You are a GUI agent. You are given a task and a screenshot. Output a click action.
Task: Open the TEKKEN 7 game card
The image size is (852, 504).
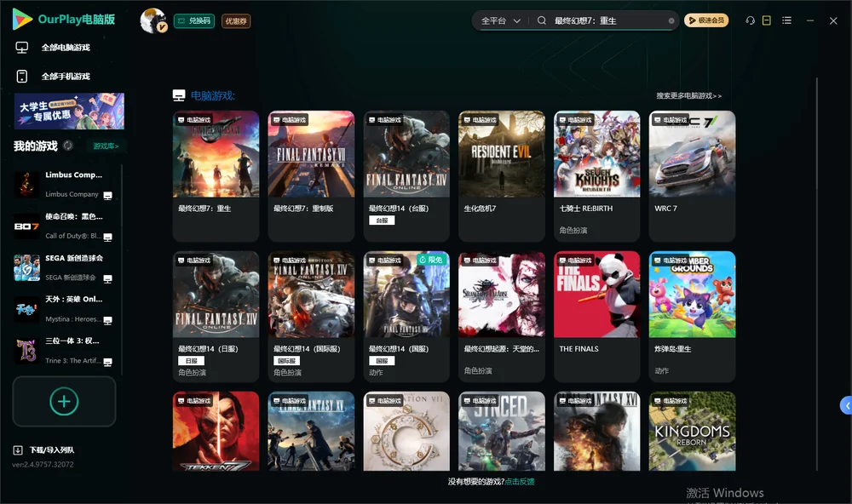216,432
